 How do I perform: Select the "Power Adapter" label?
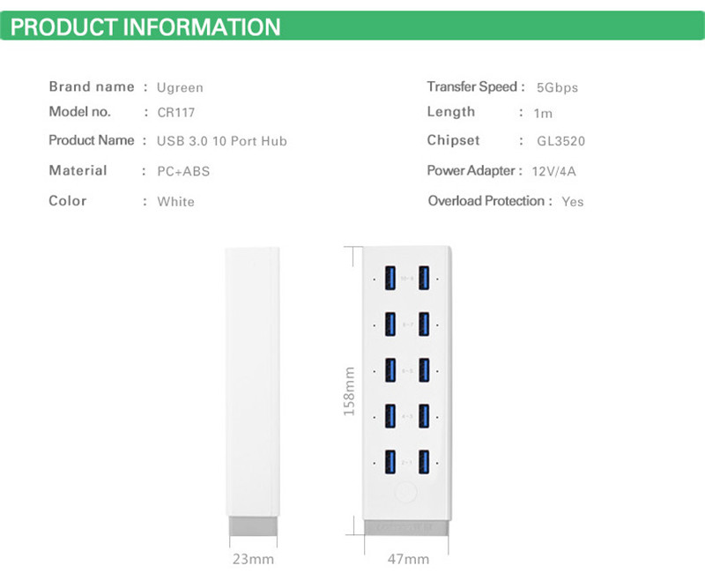471,170
